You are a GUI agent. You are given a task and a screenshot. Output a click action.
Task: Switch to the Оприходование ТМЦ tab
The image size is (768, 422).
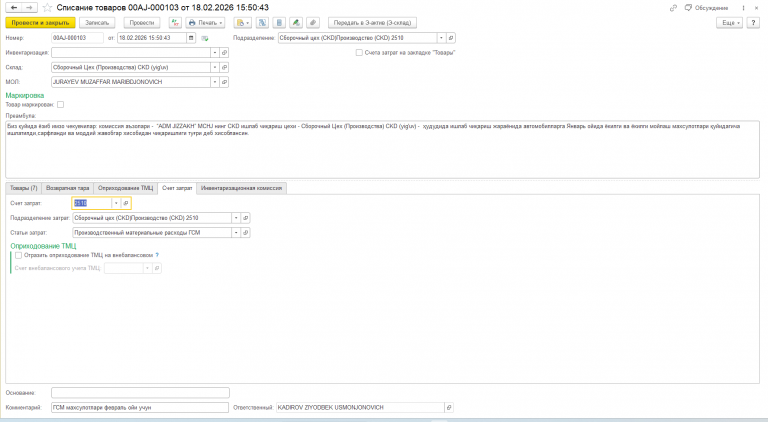[x=125, y=188]
